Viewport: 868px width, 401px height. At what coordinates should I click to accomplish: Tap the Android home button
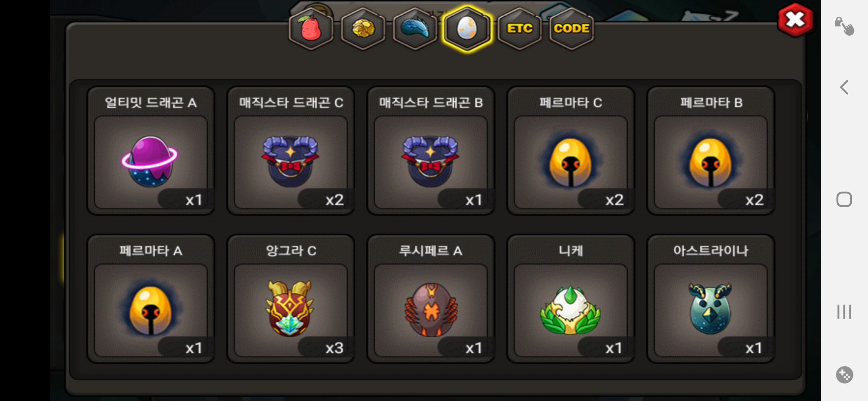coord(844,200)
